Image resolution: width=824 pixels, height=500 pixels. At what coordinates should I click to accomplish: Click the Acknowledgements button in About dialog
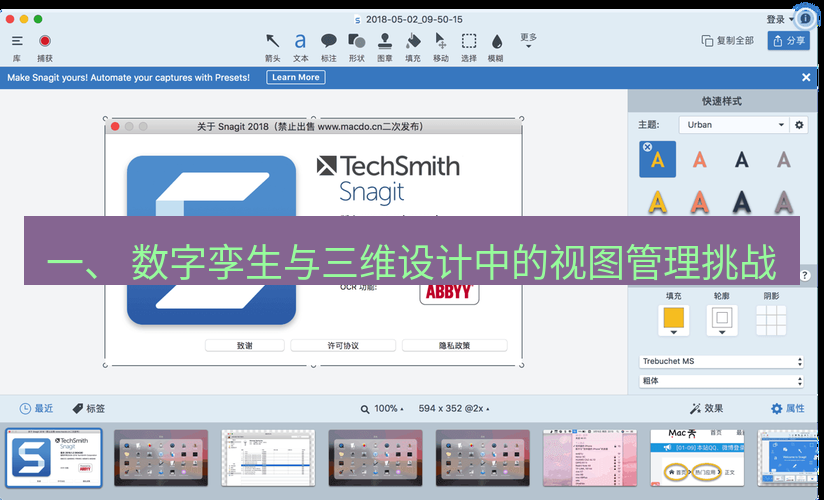244,345
